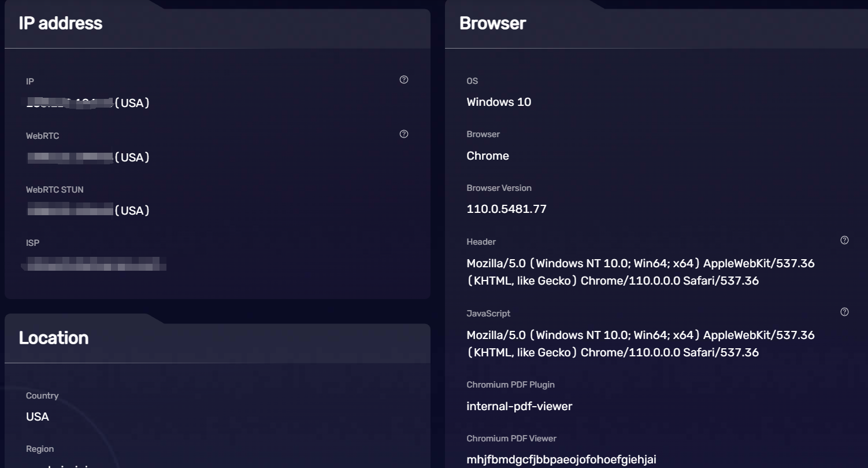Select the WebRTC STUN label
The height and width of the screenshot is (468, 868).
click(54, 189)
